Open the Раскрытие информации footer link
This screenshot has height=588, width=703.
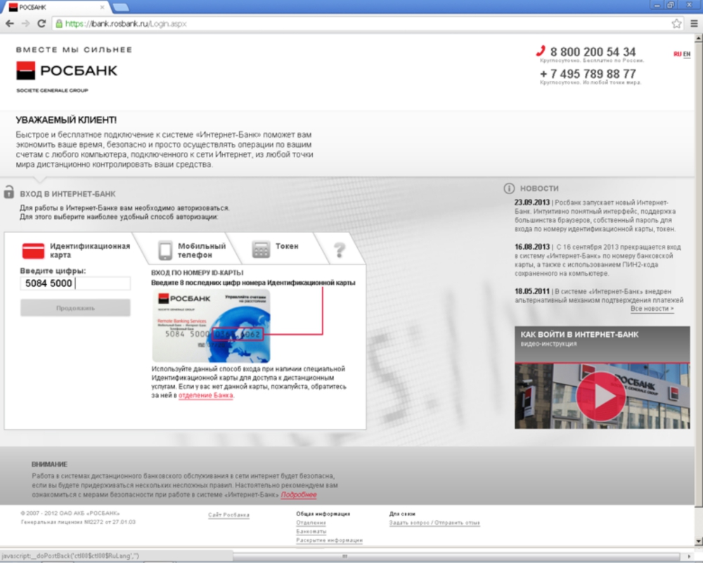[x=330, y=540]
